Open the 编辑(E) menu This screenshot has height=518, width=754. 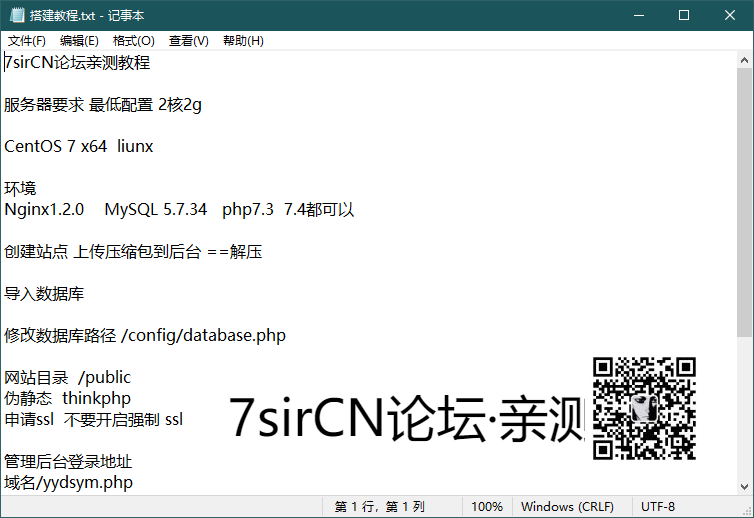[79, 41]
